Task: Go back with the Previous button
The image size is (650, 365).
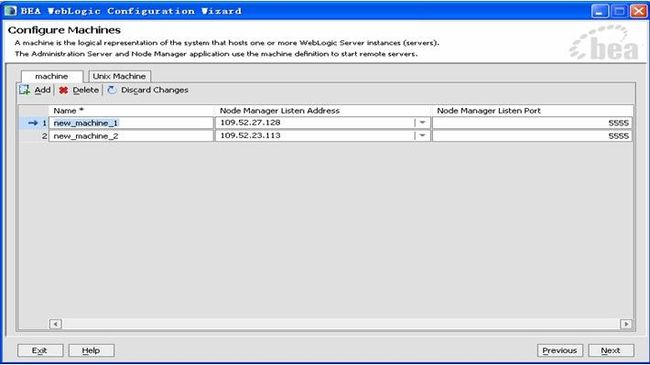Action: coord(560,350)
